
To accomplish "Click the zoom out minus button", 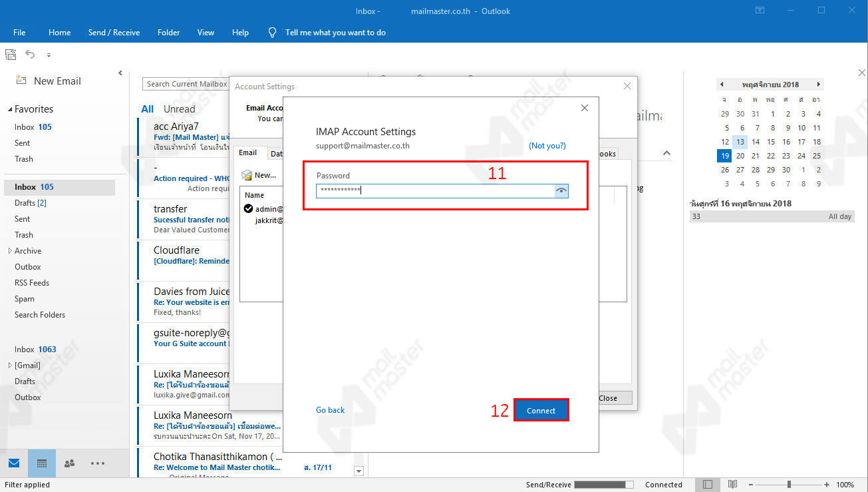I will pyautogui.click(x=751, y=485).
